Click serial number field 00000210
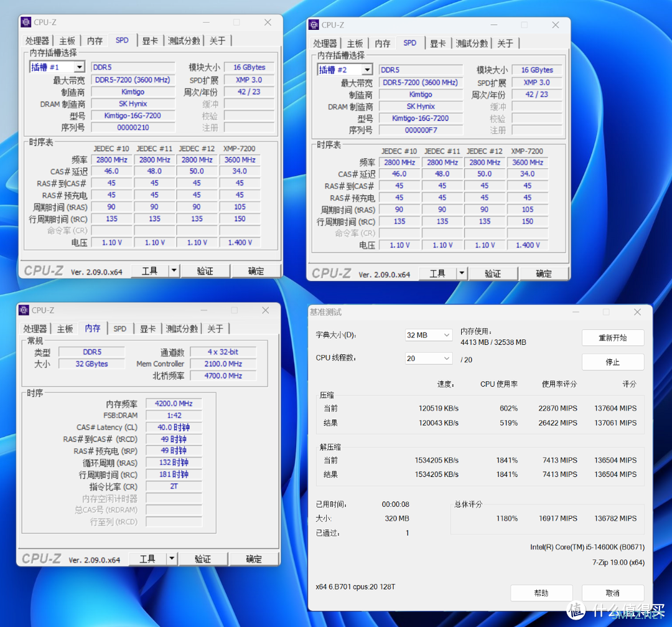 click(x=133, y=128)
